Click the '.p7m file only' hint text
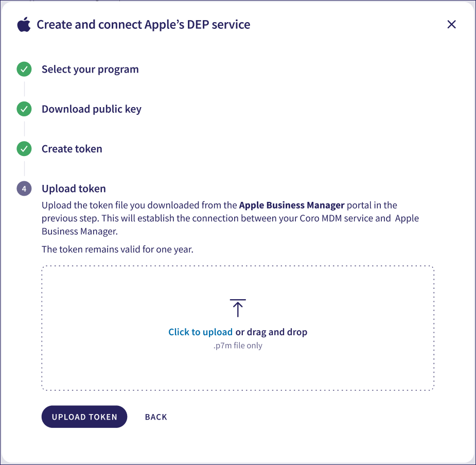The height and width of the screenshot is (465, 476). 238,346
